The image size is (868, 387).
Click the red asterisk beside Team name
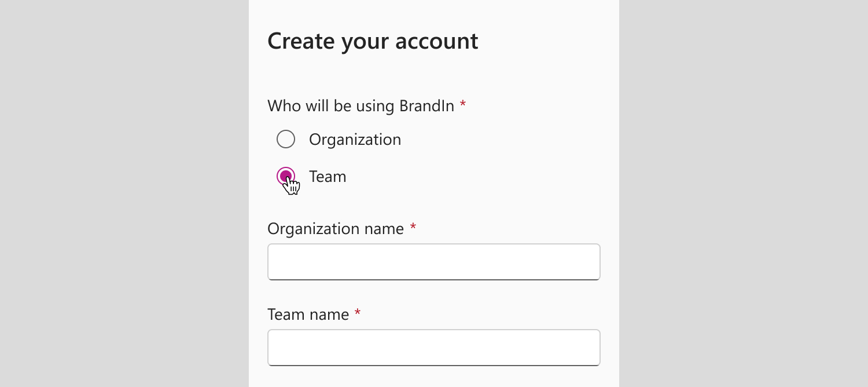pos(358,313)
